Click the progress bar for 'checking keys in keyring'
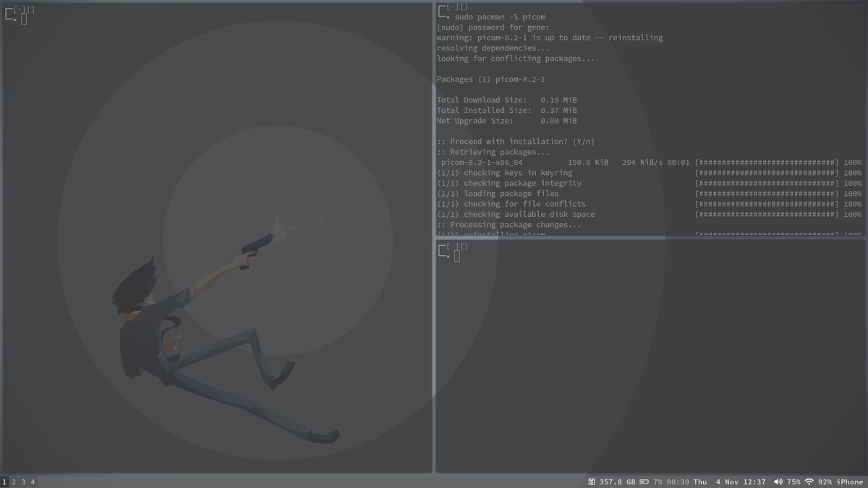This screenshot has width=868, height=488. 767,174
